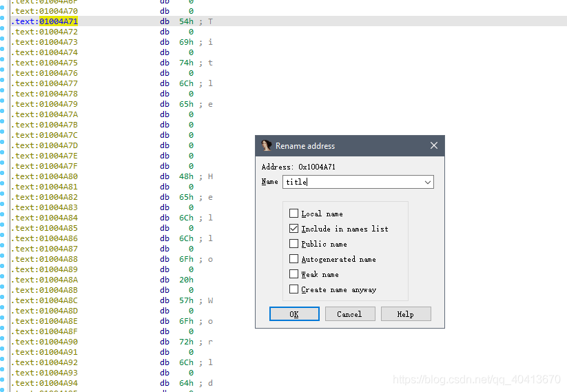Select address .text:01004A70

45,11
